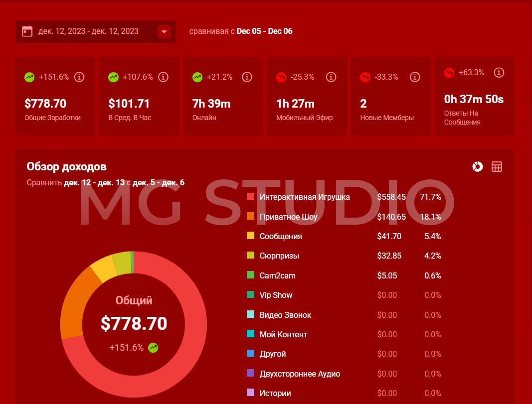Switch to donut chart view

point(477,167)
